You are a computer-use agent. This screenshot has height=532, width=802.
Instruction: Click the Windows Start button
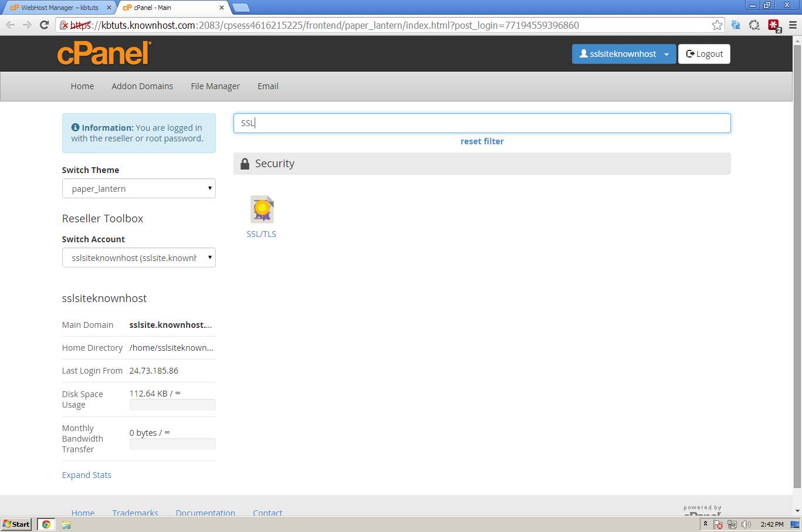(16, 524)
